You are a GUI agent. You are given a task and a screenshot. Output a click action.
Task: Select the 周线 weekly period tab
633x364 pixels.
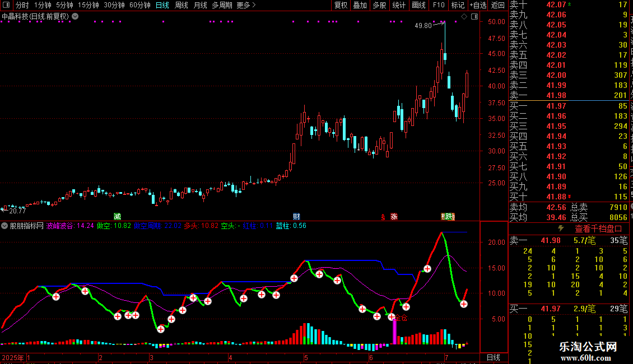[x=181, y=5]
